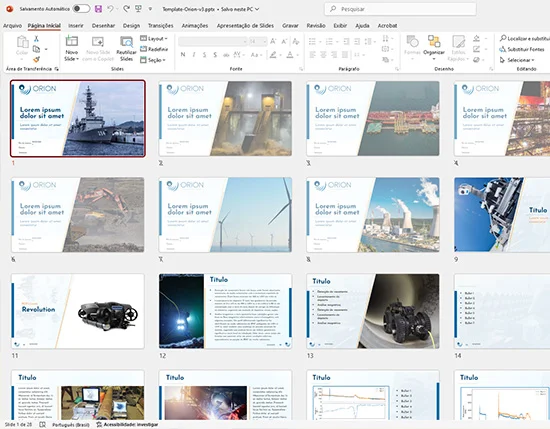Viewport: 550px width, 429px height.
Task: Click spell check icon in status bar
Action: point(42,425)
